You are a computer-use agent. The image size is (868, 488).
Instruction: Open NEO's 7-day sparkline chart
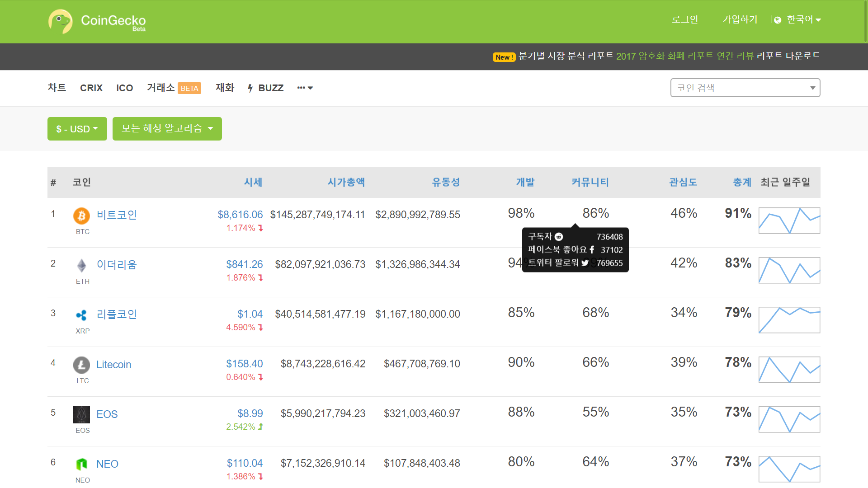(789, 469)
